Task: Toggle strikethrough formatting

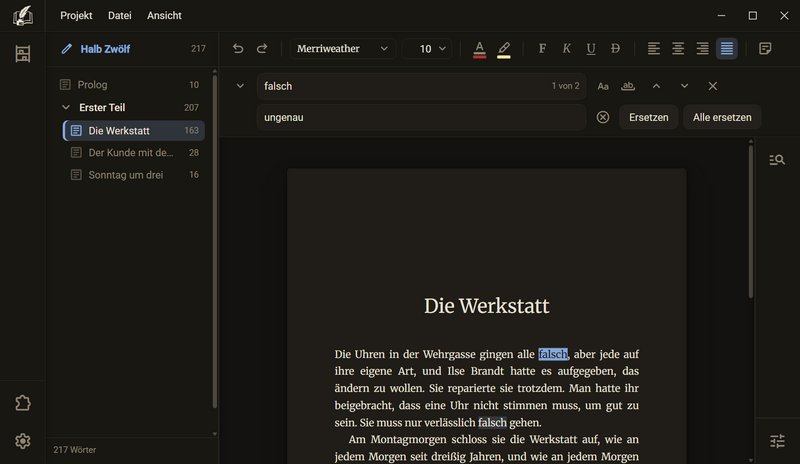Action: pyautogui.click(x=615, y=48)
